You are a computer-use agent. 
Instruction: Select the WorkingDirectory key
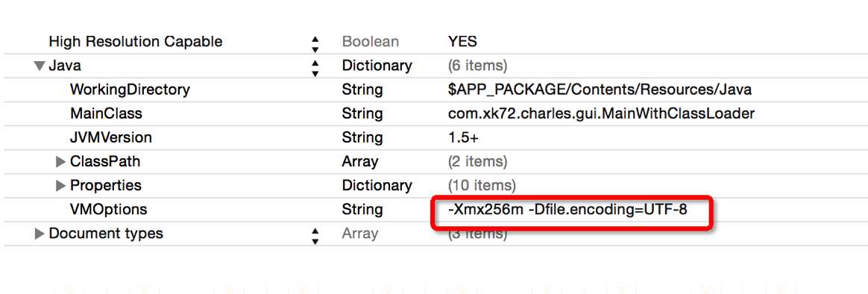click(x=130, y=89)
